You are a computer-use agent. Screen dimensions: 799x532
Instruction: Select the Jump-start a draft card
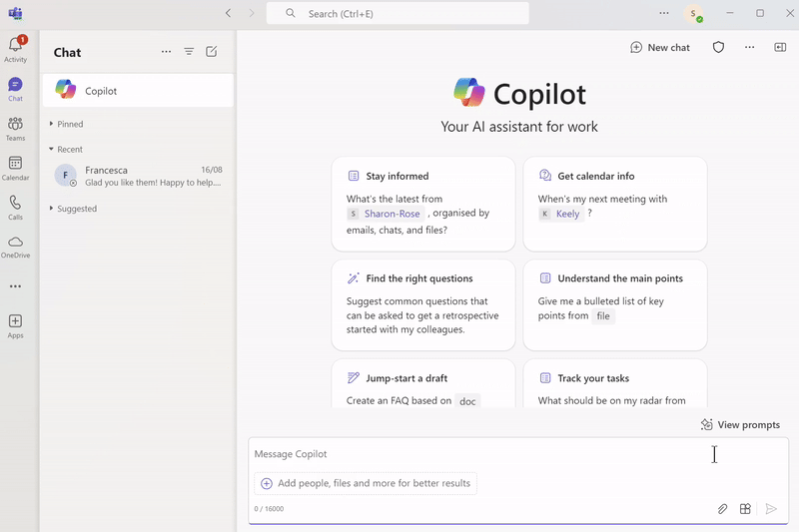click(423, 383)
